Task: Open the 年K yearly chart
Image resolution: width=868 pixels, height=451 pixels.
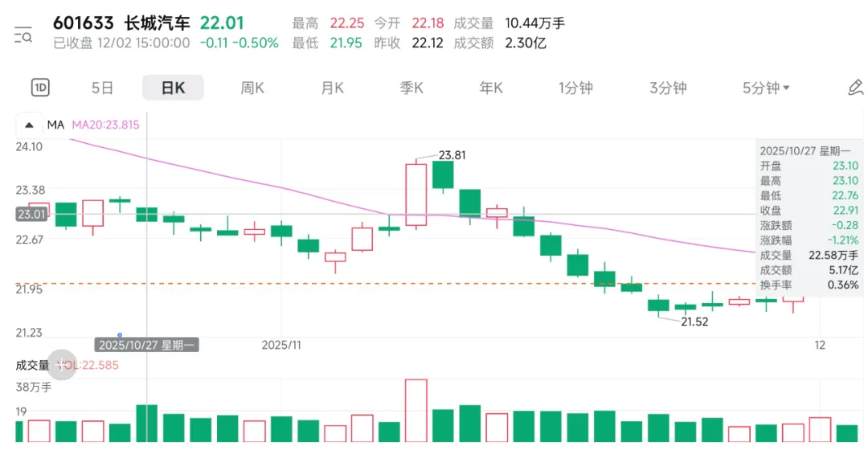Action: [x=491, y=88]
